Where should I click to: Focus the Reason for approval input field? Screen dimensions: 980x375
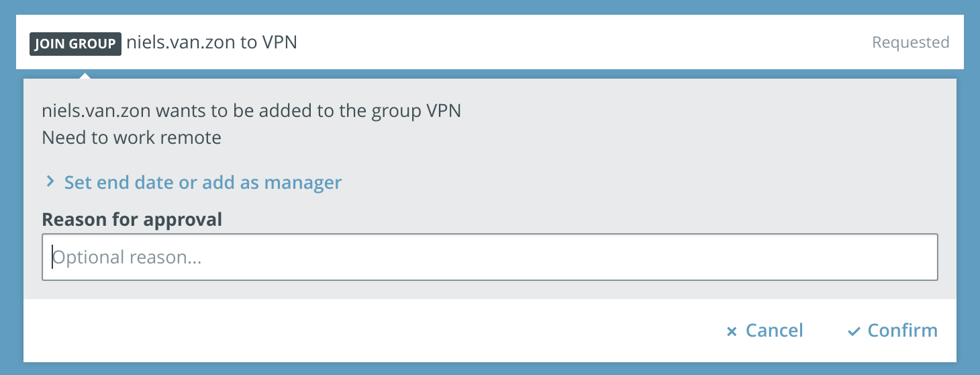(x=489, y=257)
